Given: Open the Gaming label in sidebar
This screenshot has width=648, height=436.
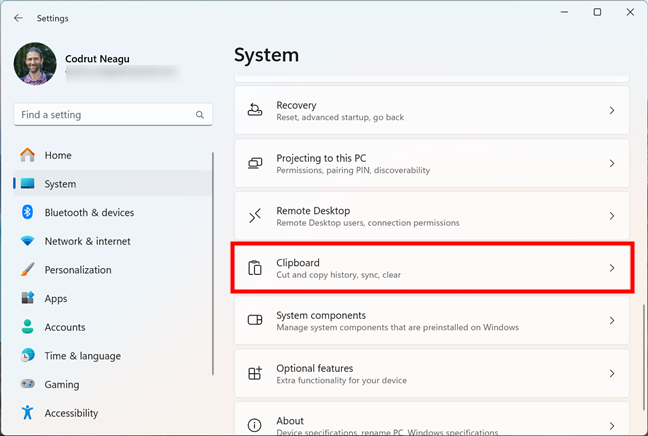Looking at the screenshot, I should [x=62, y=385].
